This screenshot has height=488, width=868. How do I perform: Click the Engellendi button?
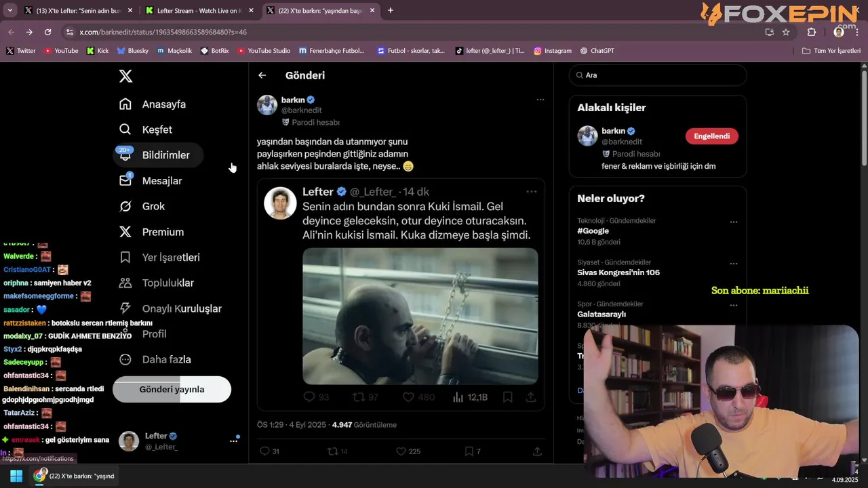(x=712, y=136)
